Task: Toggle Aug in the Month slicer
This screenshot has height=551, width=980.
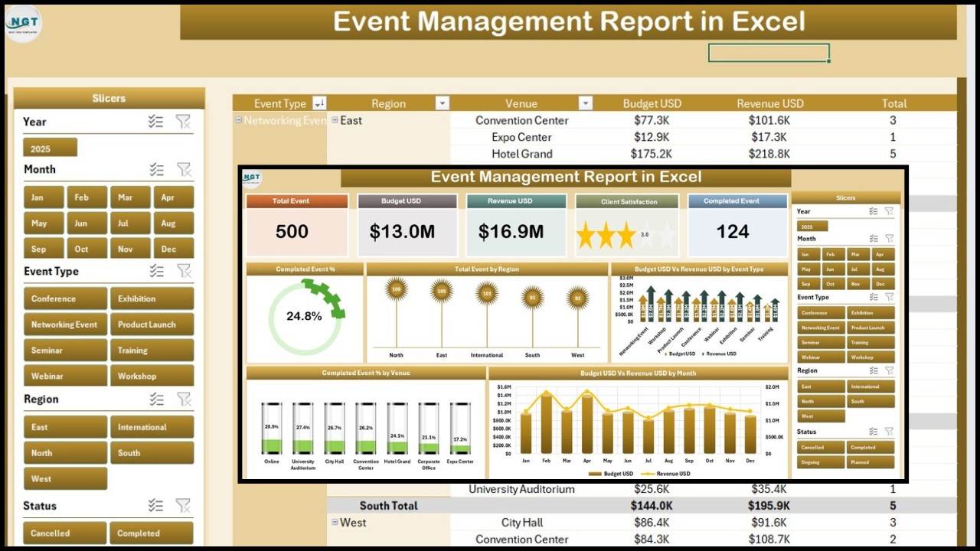Action: [173, 223]
